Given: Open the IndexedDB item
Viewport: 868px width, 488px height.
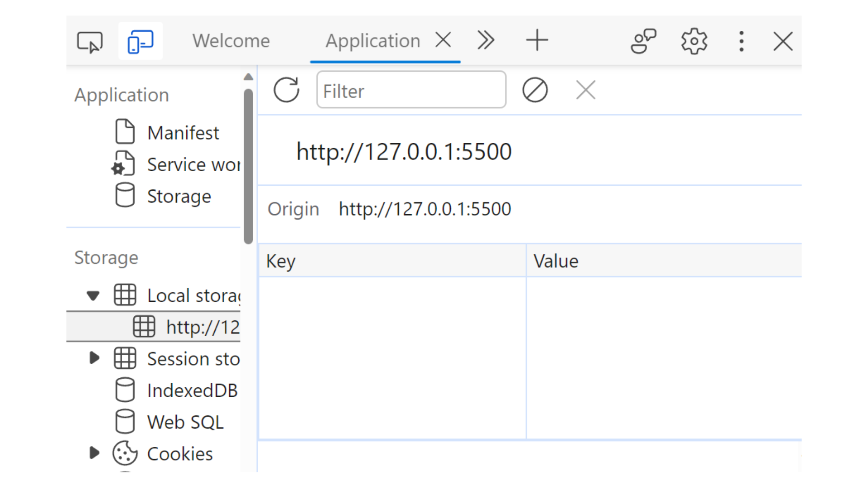Looking at the screenshot, I should (192, 390).
